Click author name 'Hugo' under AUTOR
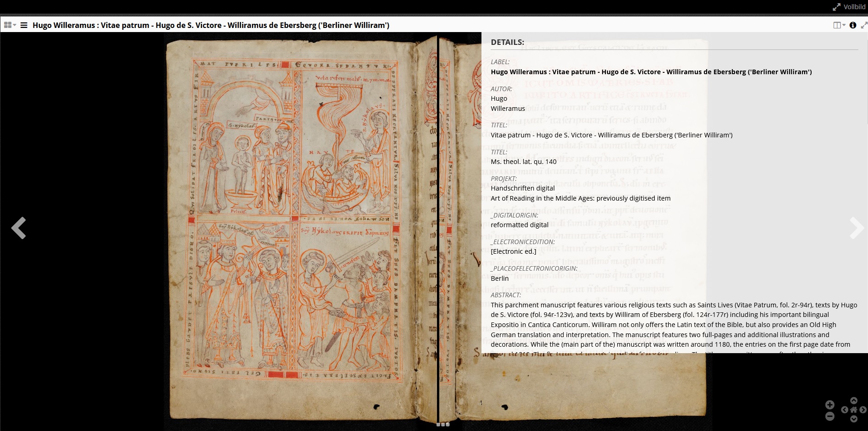 tap(499, 98)
